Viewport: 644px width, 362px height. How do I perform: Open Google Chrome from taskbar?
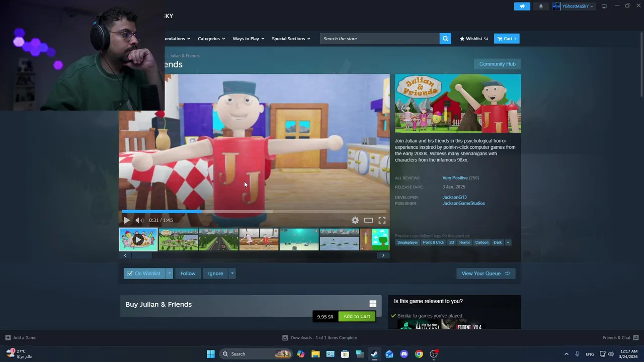[419, 354]
